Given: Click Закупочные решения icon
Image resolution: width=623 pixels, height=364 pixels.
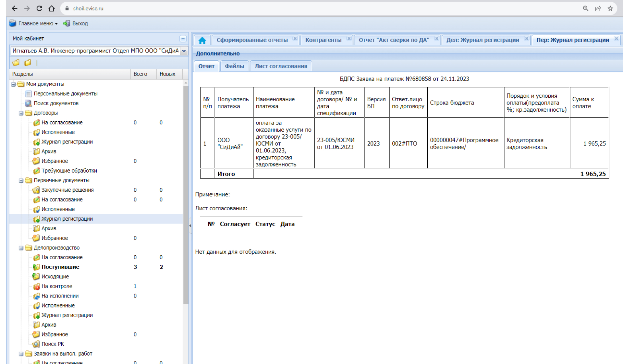Looking at the screenshot, I should click(x=36, y=190).
